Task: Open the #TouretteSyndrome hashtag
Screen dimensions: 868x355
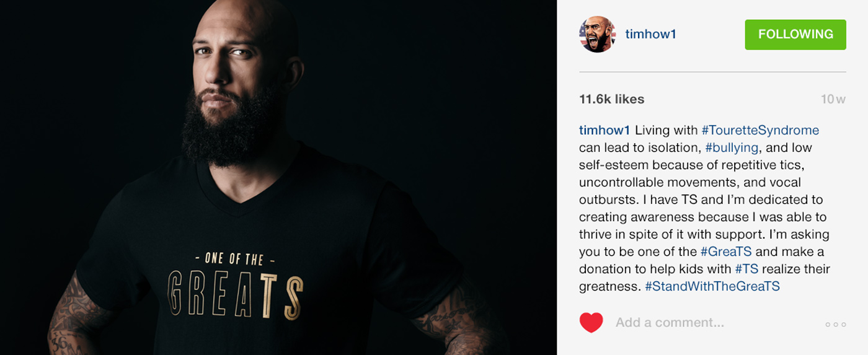Action: 760,130
